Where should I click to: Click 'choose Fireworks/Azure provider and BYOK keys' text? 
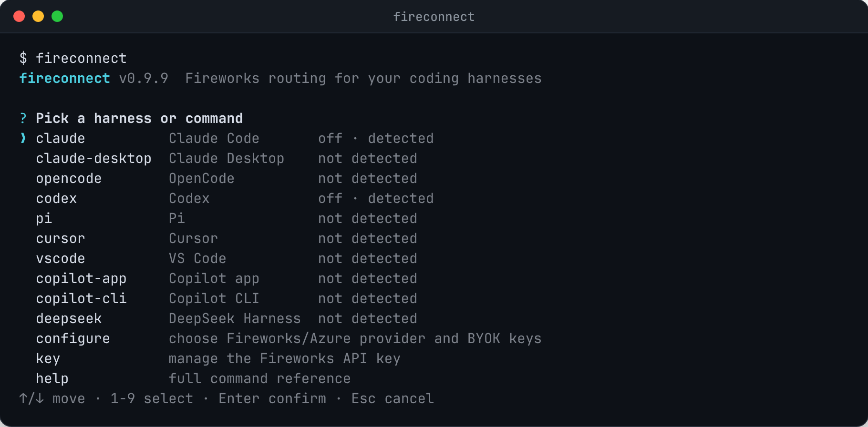[x=355, y=338]
